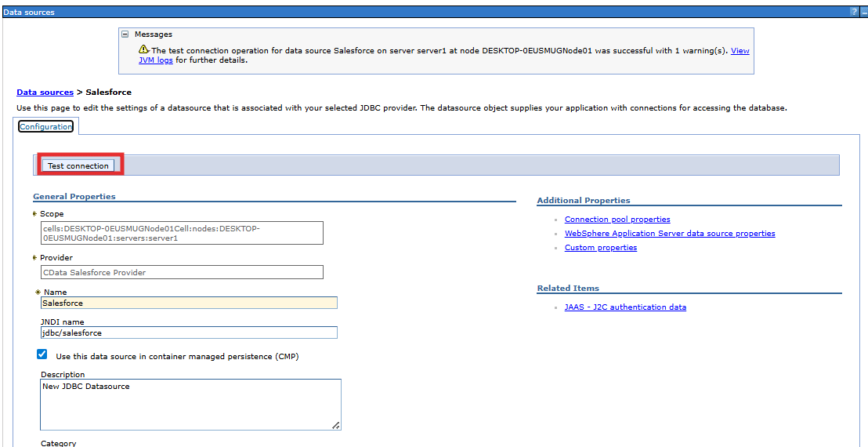The image size is (868, 447).
Task: Open WebSphere Application Server data source properties
Action: pos(669,234)
